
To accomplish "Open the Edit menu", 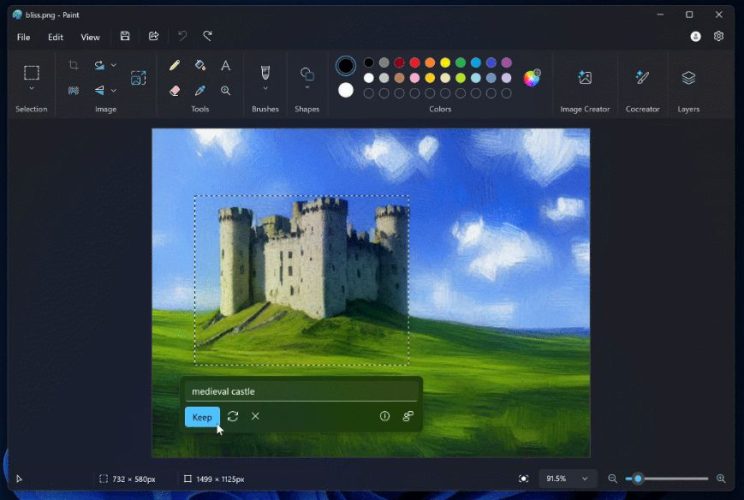I will pyautogui.click(x=56, y=37).
